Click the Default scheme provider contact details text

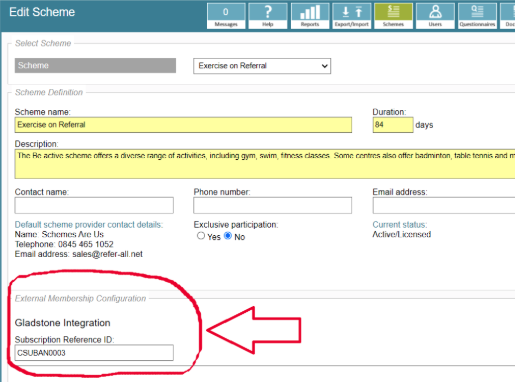pyautogui.click(x=89, y=225)
